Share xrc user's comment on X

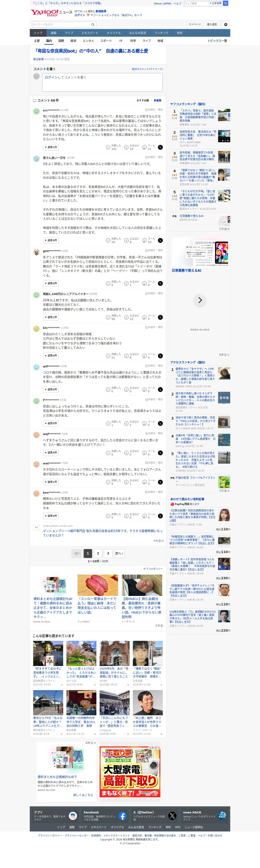coord(160,147)
